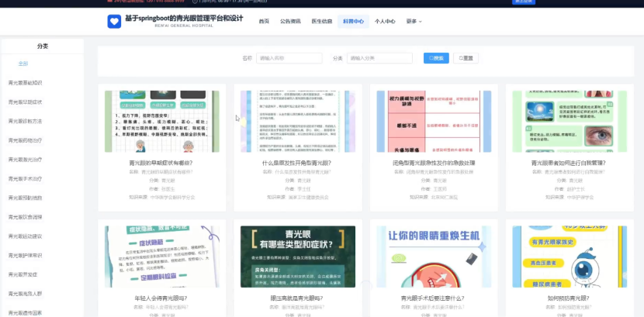
Task: Open thumbnail for 青光眼患者如何进行自我管理
Action: 570,122
